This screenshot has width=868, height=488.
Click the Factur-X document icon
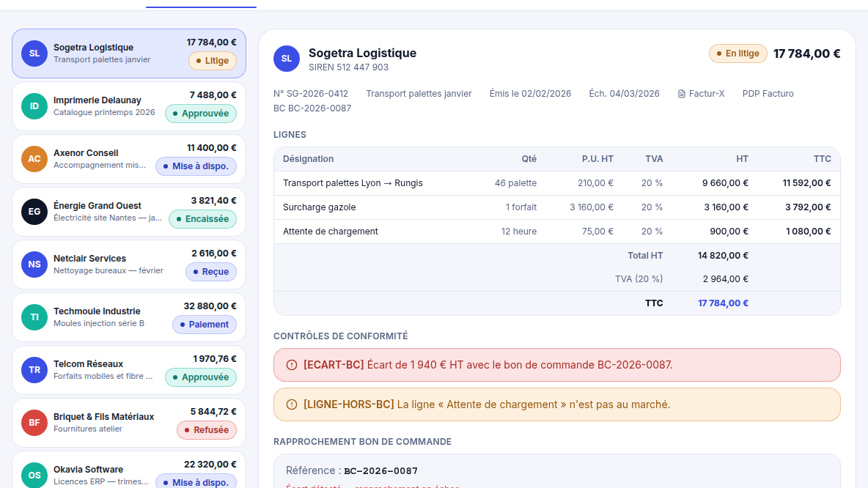coord(682,94)
